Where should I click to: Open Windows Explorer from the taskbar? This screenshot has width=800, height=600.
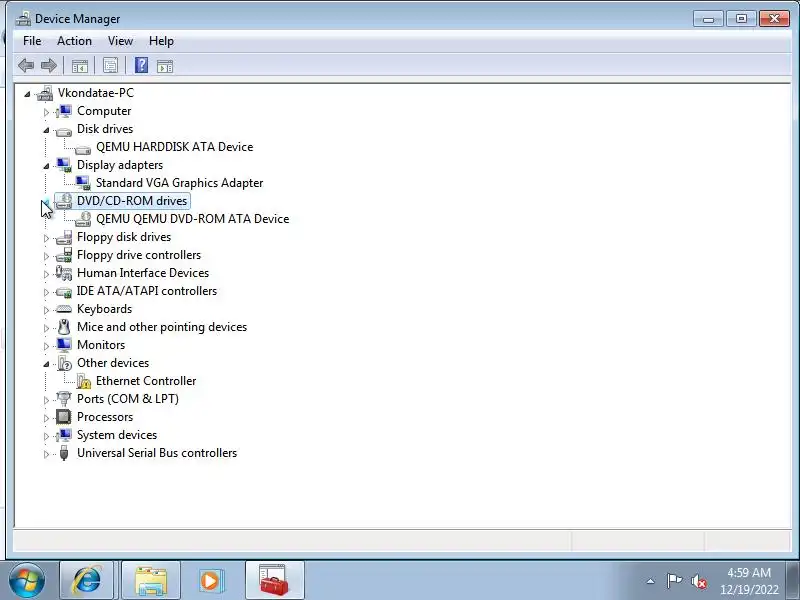[x=151, y=581]
